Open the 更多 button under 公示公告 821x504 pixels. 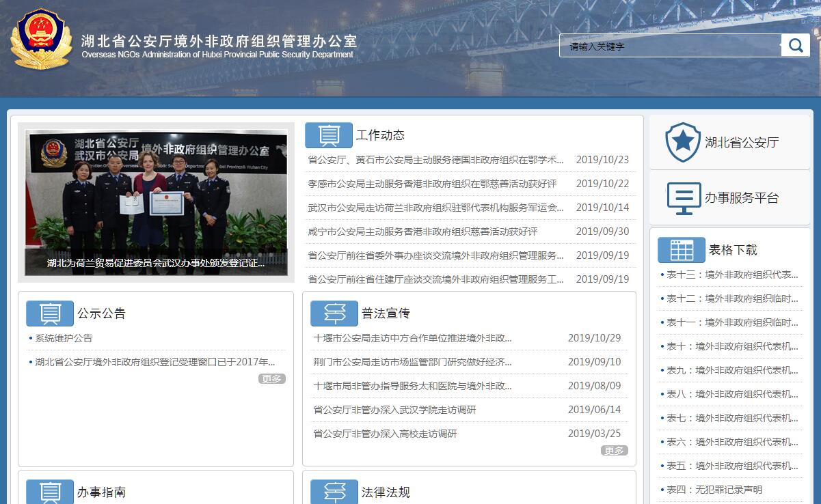[x=271, y=379]
